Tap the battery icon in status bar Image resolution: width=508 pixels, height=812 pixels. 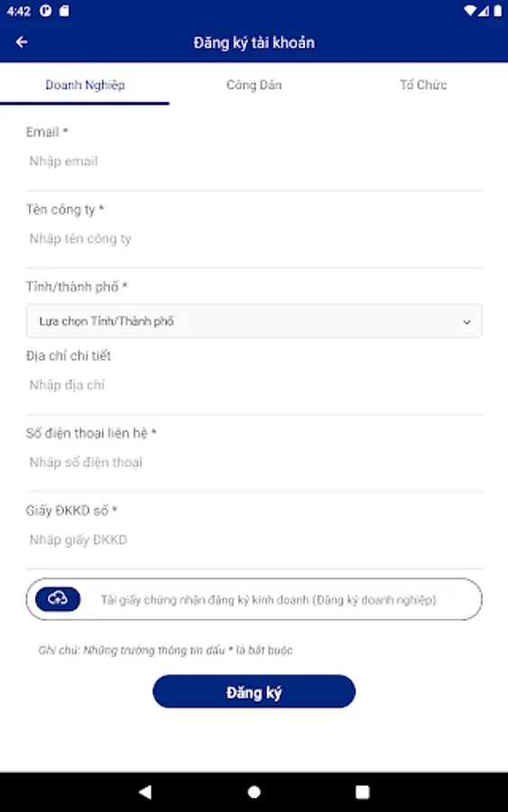pyautogui.click(x=497, y=10)
